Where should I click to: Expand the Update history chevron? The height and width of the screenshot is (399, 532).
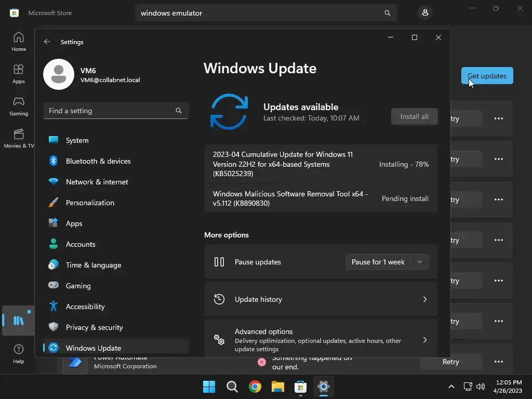pyautogui.click(x=425, y=299)
